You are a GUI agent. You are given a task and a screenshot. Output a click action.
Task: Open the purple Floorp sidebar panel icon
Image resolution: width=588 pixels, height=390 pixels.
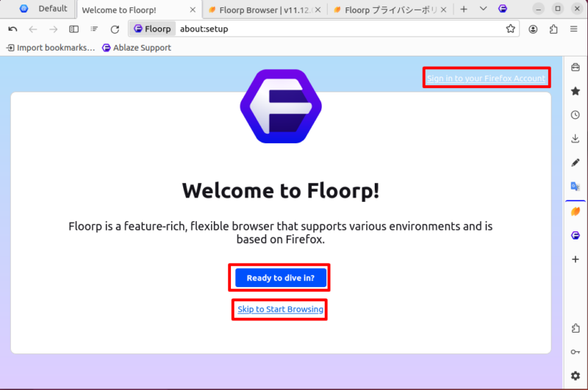point(576,235)
